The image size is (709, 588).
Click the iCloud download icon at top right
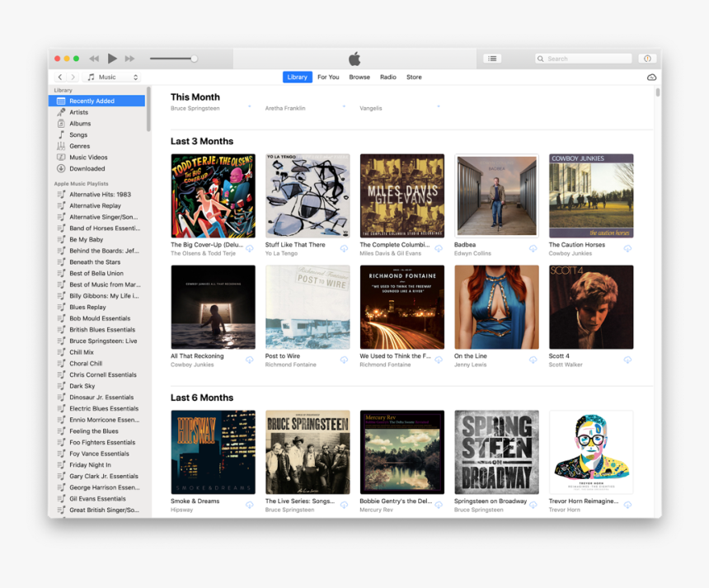click(651, 78)
